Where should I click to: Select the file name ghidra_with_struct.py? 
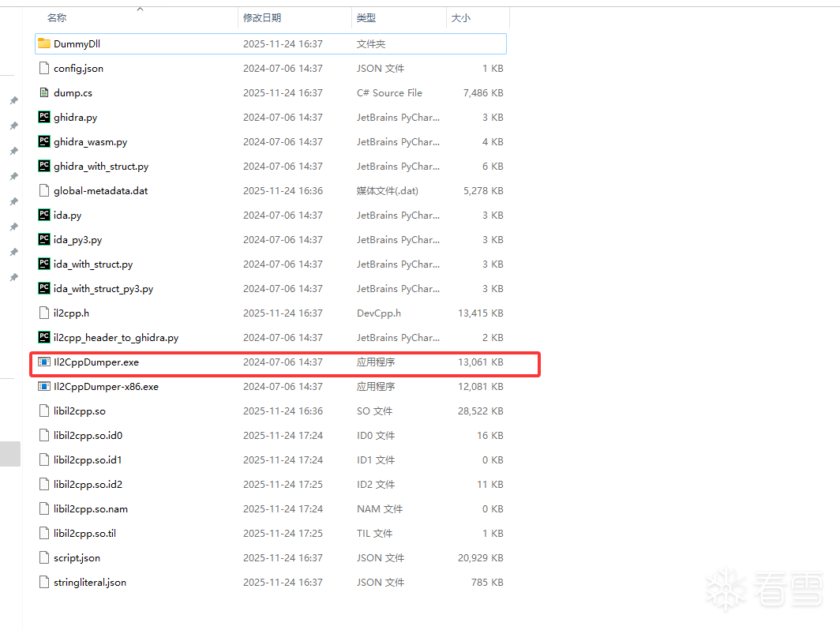tap(101, 167)
